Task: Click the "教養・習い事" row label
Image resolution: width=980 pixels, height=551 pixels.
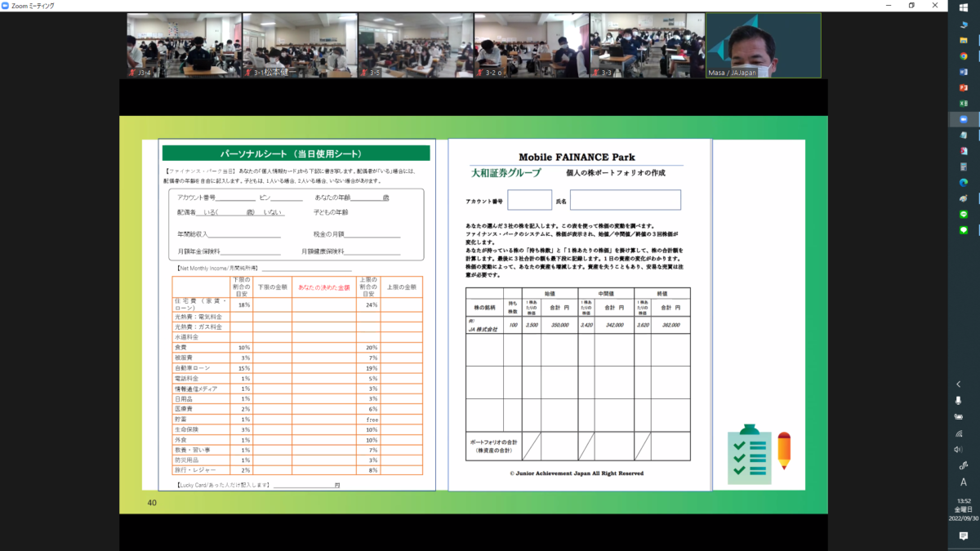Action: click(192, 450)
